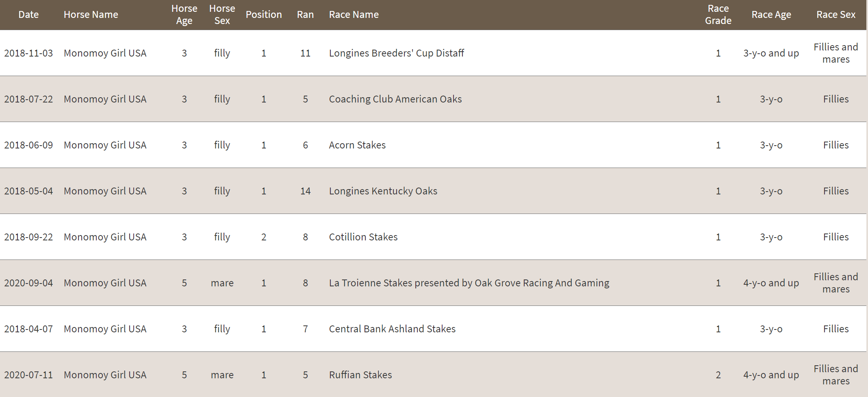Click the Ran column header
Image resolution: width=868 pixels, height=397 pixels.
coord(305,15)
